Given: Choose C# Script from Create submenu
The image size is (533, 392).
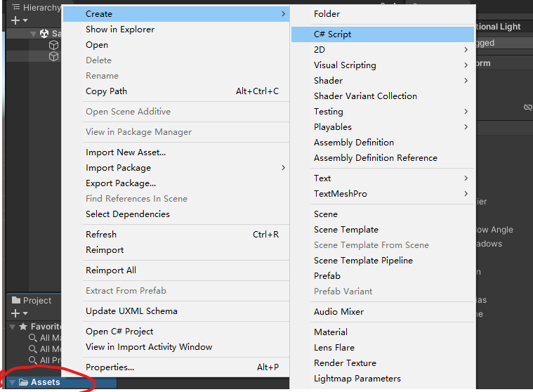Looking at the screenshot, I should (383, 34).
